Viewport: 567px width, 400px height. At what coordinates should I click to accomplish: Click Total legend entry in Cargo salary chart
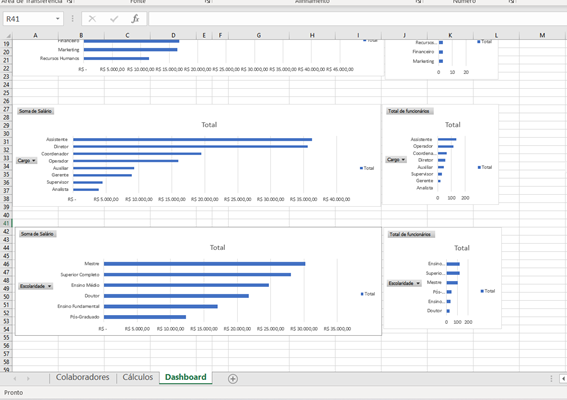click(x=367, y=168)
